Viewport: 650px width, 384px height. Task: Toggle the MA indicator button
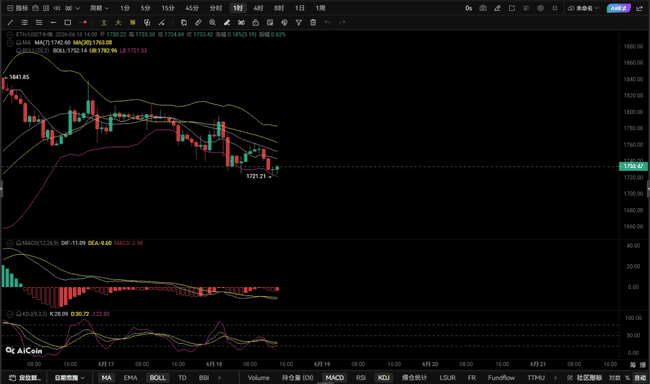click(107, 377)
